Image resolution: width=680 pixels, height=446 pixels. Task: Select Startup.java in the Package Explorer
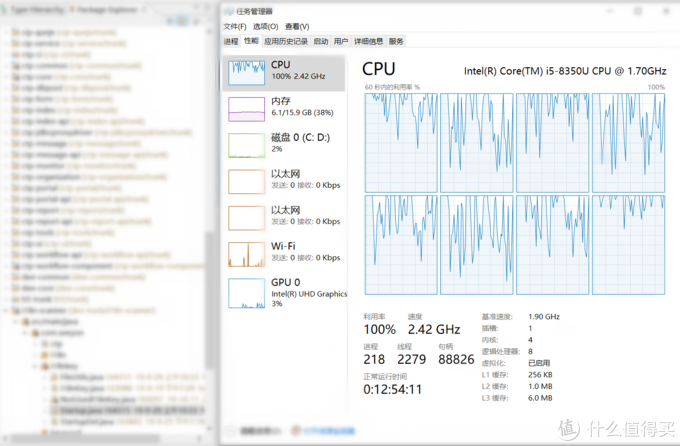click(x=127, y=410)
